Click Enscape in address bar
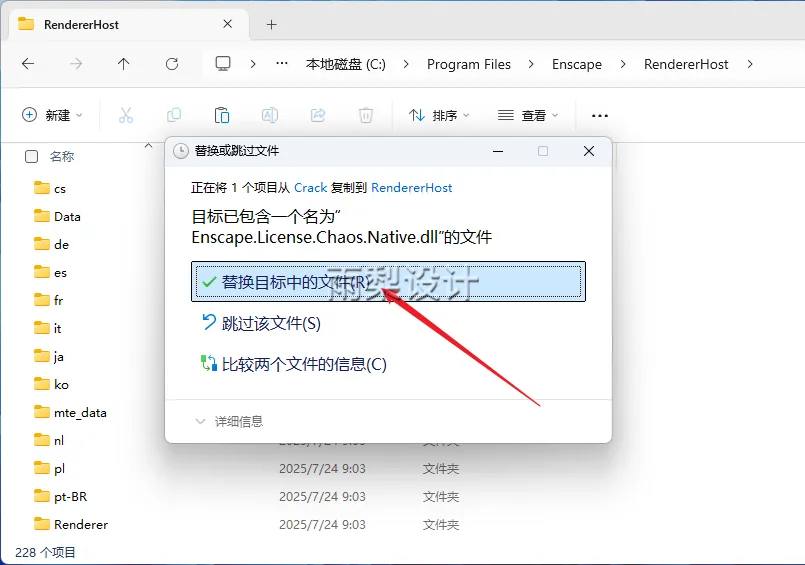 point(577,64)
